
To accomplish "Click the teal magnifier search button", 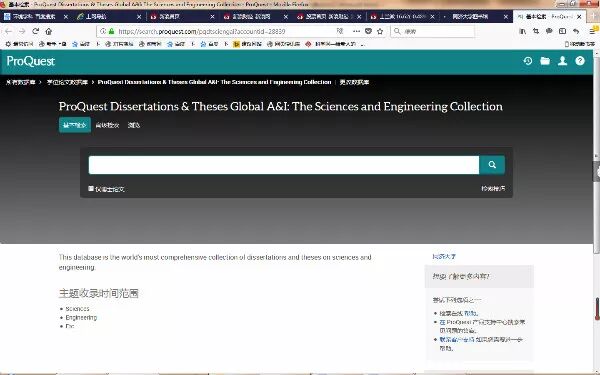I will coord(492,165).
